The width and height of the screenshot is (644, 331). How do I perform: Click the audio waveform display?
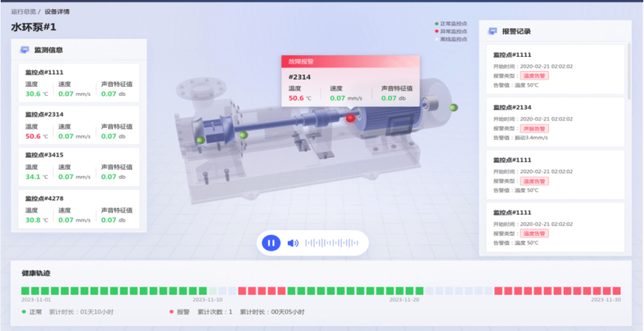click(331, 243)
